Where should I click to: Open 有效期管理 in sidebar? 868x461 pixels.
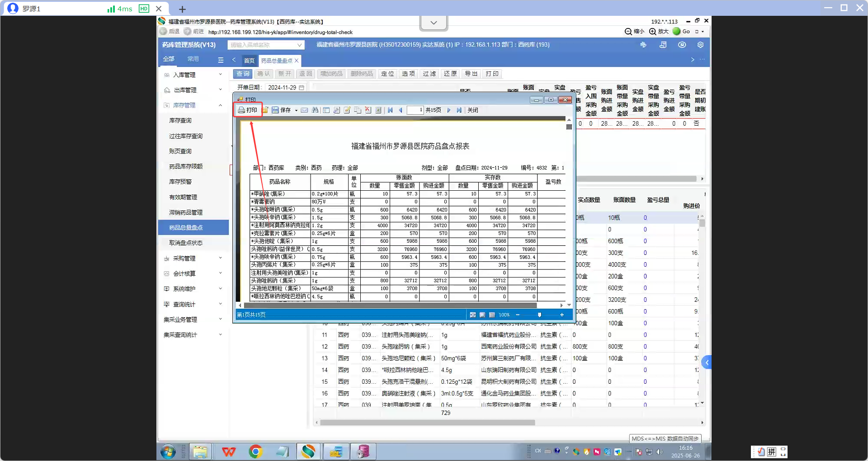(x=183, y=197)
